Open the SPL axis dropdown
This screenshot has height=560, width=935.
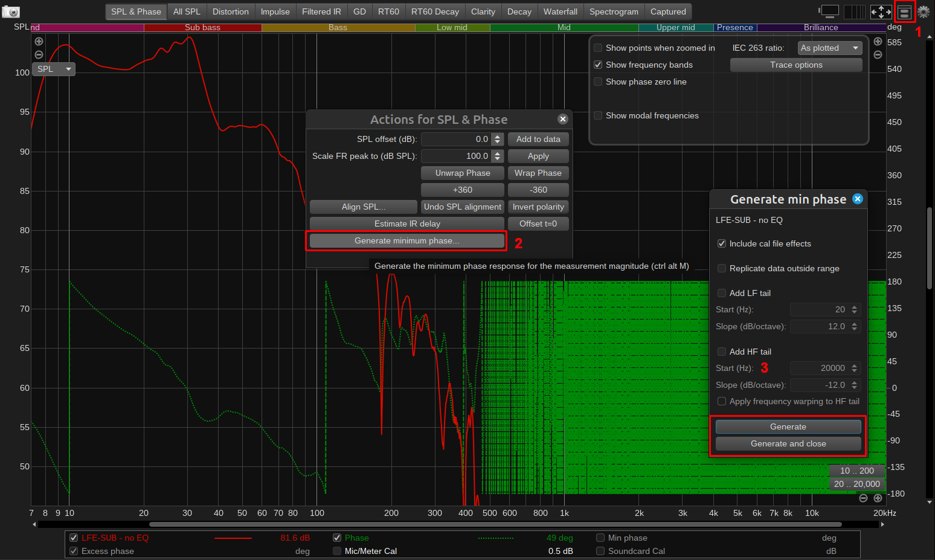(x=53, y=69)
